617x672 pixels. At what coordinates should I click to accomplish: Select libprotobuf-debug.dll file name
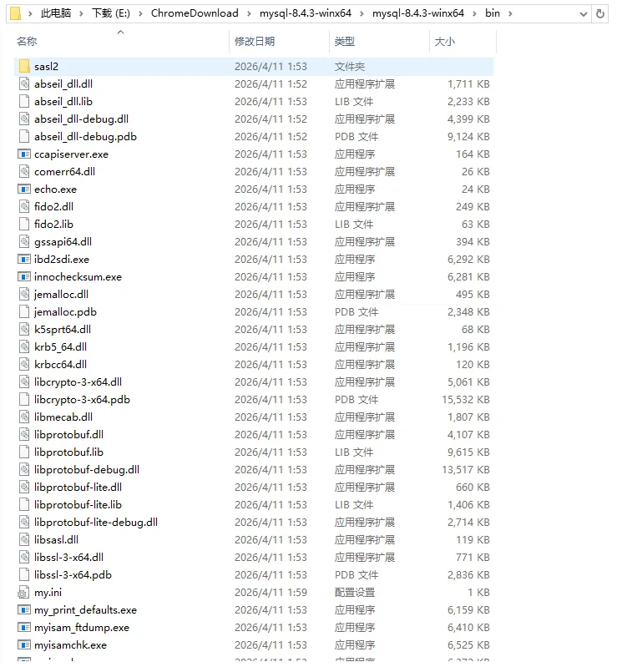coord(87,470)
